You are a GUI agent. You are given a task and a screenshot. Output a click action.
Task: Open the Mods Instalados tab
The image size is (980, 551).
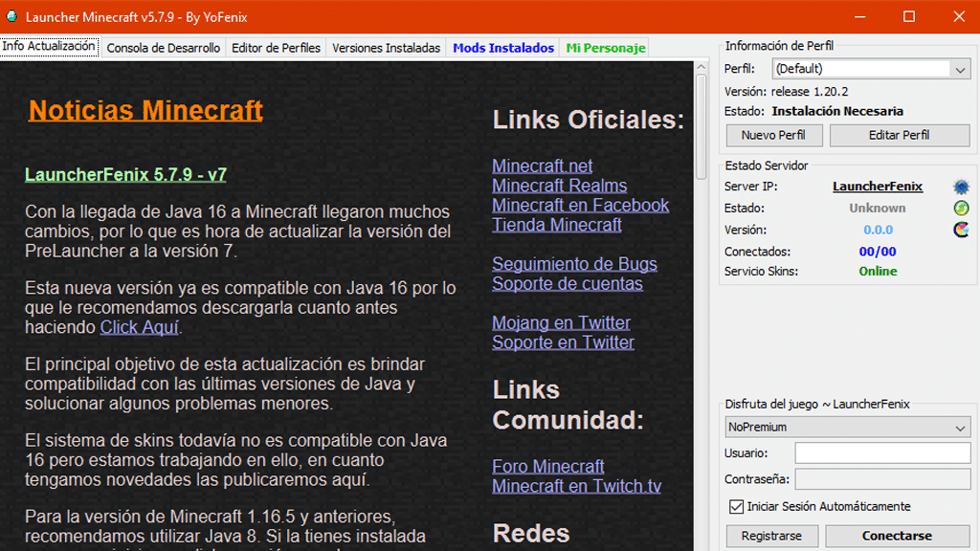[x=503, y=48]
